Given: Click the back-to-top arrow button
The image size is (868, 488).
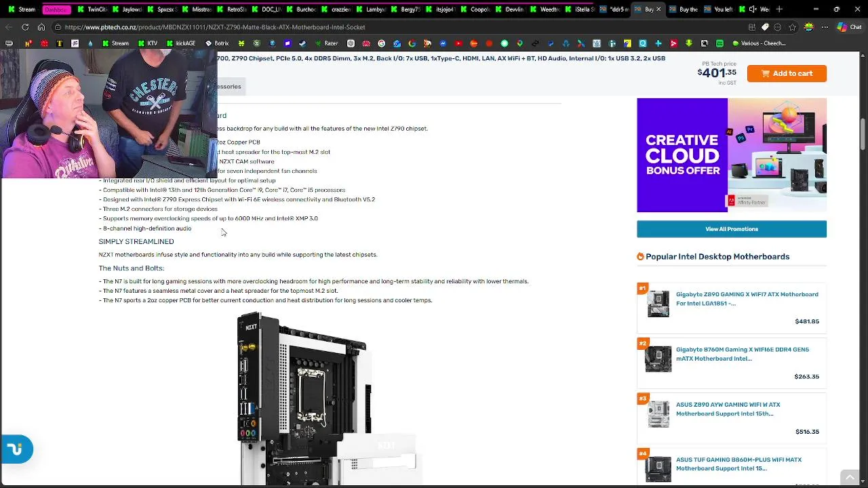Looking at the screenshot, I should tap(850, 478).
